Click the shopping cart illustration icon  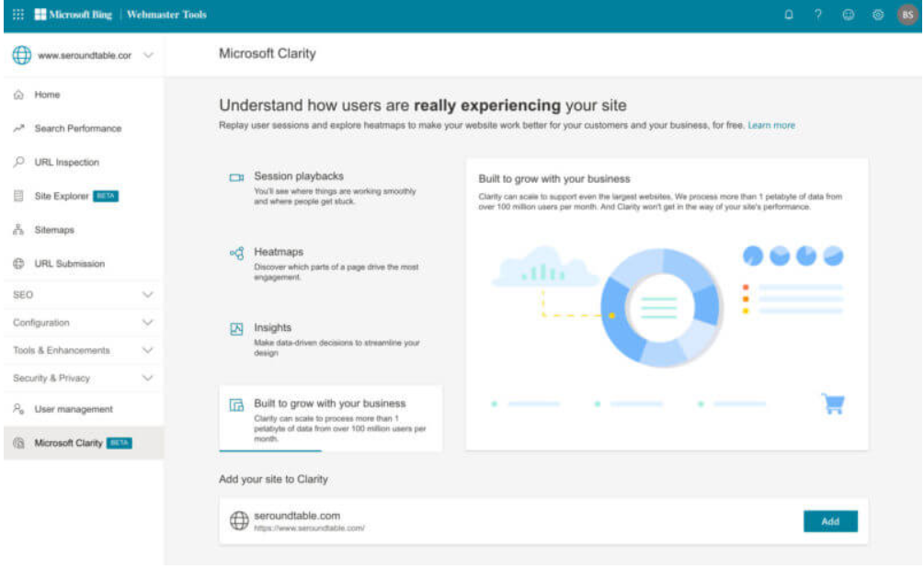point(833,404)
